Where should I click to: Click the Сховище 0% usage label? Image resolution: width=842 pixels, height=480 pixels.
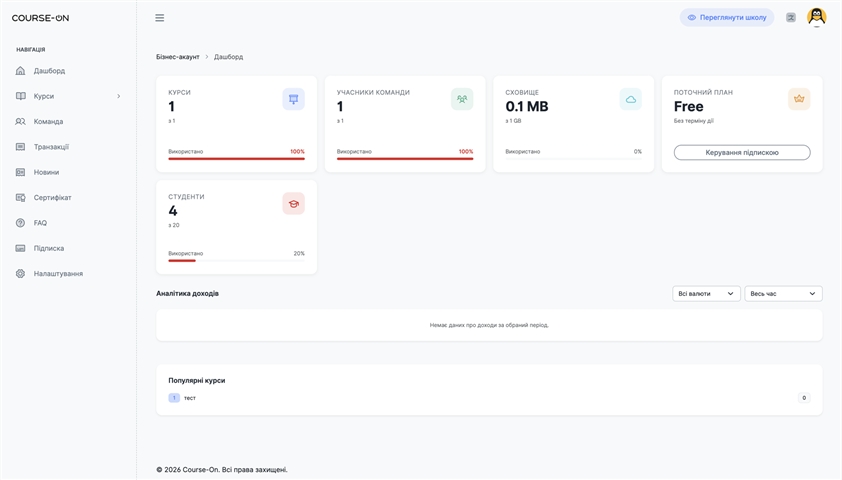[637, 151]
